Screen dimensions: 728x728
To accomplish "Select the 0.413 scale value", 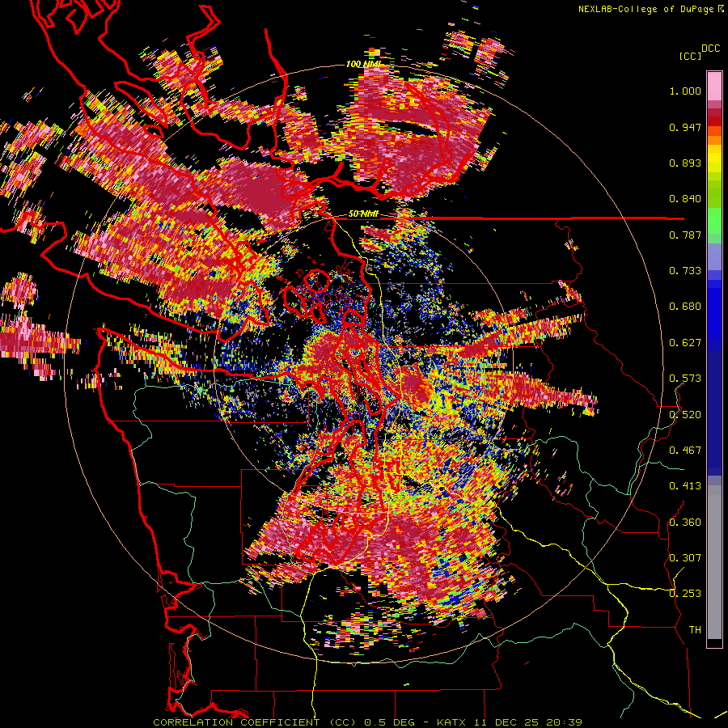I will (x=685, y=486).
